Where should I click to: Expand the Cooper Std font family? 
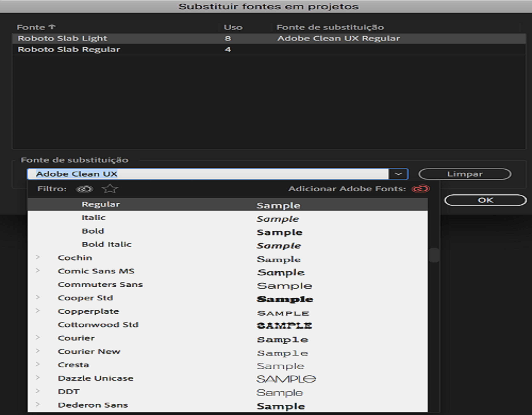[x=37, y=297]
